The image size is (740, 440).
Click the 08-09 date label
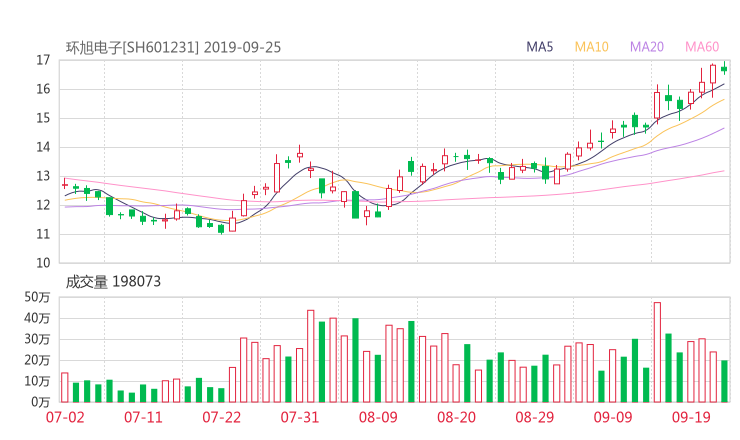(x=378, y=417)
